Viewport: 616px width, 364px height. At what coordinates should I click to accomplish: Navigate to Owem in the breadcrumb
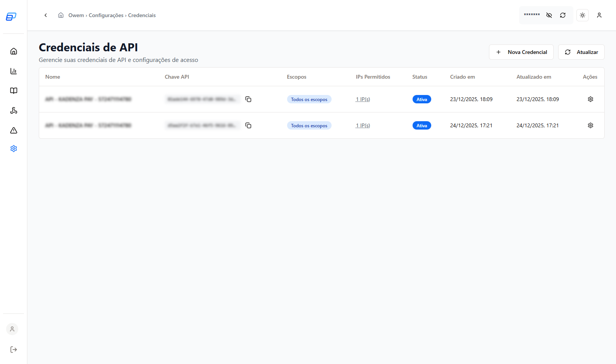click(76, 15)
